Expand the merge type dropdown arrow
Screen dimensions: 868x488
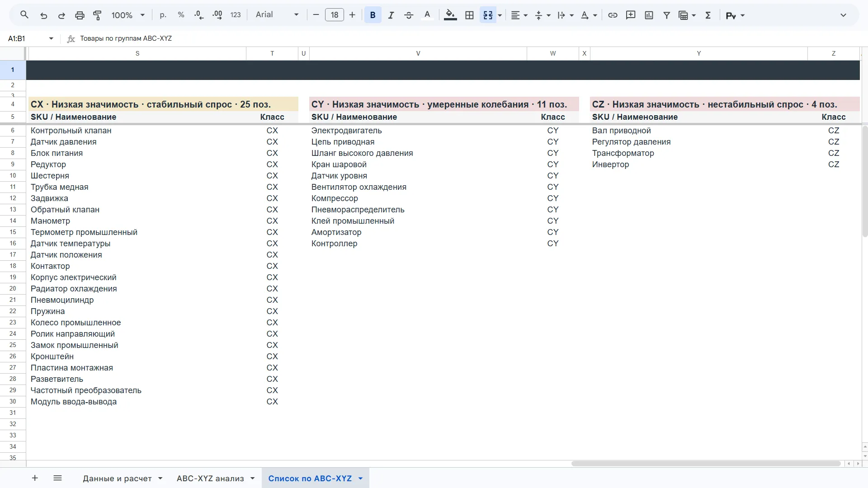[x=500, y=15]
